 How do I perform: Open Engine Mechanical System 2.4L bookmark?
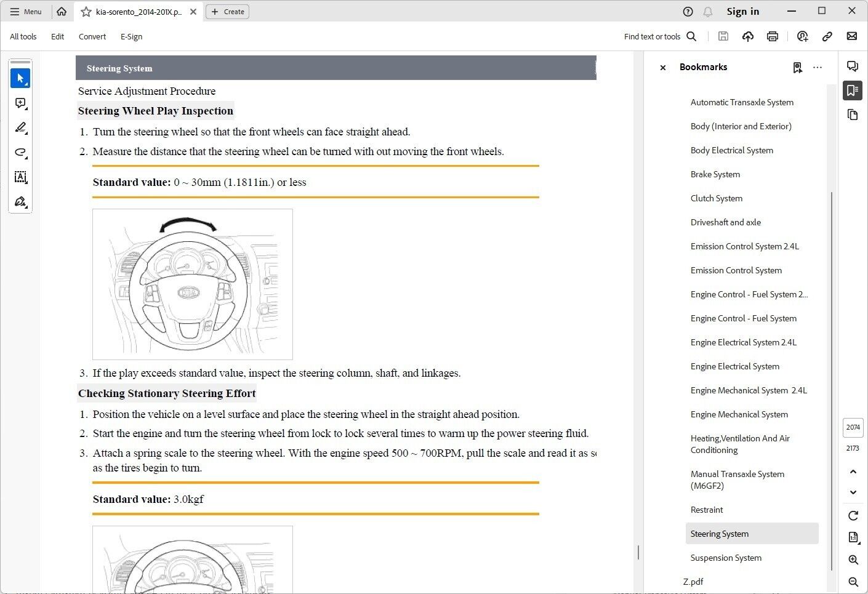749,390
